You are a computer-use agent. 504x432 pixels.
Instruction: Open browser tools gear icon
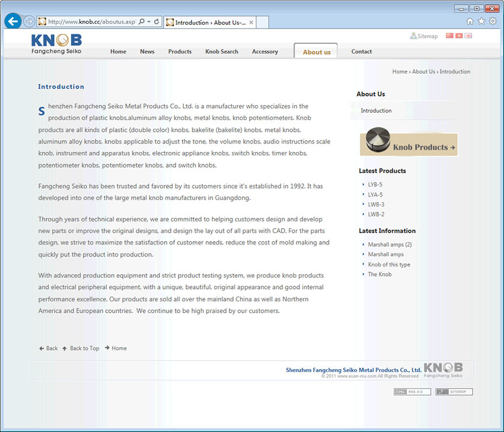coord(492,21)
